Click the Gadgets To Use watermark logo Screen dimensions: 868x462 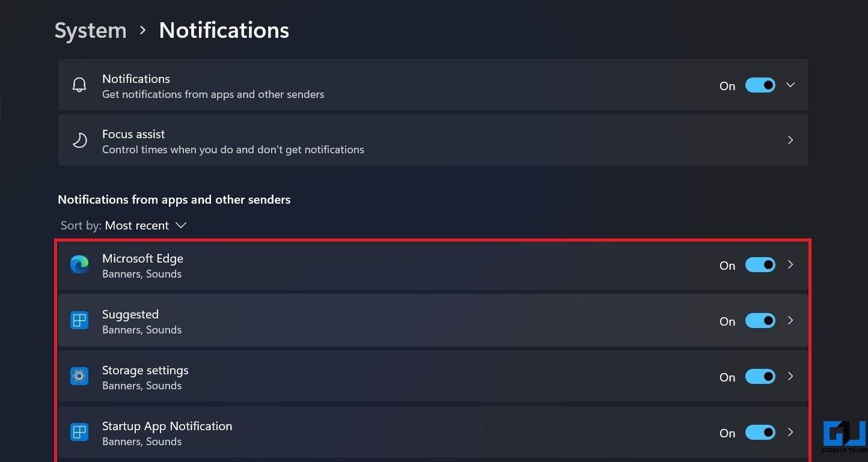(x=845, y=437)
